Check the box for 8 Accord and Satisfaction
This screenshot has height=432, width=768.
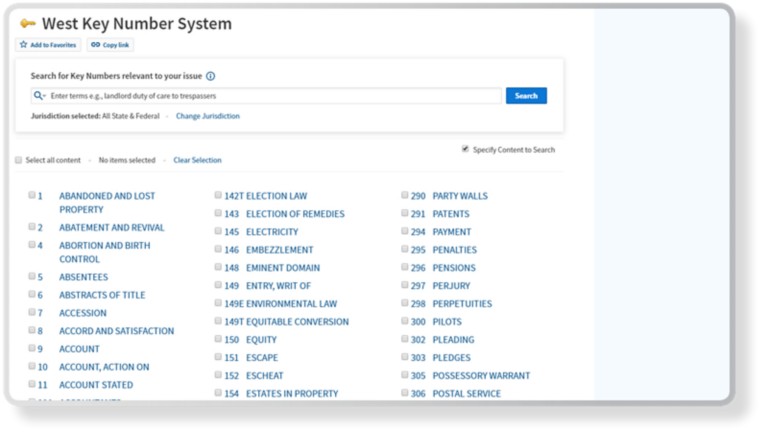32,330
